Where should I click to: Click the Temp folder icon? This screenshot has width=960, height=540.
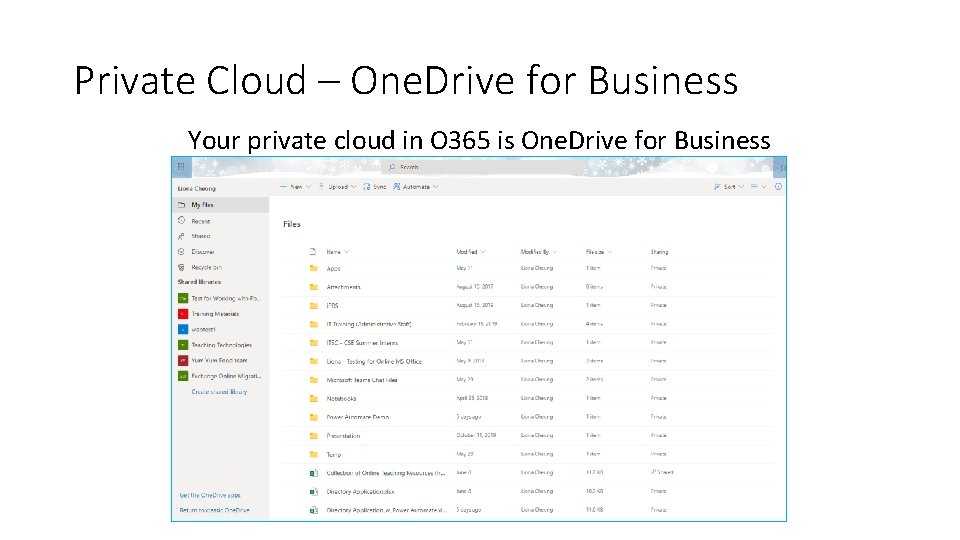coord(313,454)
